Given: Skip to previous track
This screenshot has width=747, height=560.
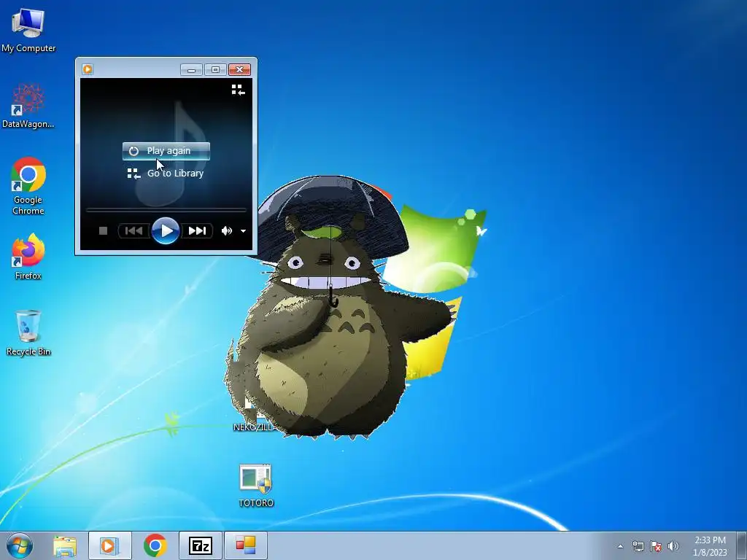Looking at the screenshot, I should [134, 231].
